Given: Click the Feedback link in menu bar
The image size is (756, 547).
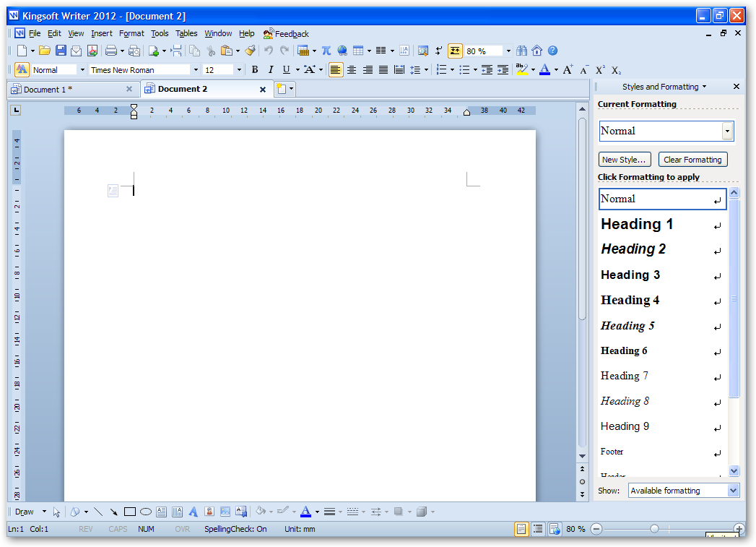Looking at the screenshot, I should (x=287, y=34).
